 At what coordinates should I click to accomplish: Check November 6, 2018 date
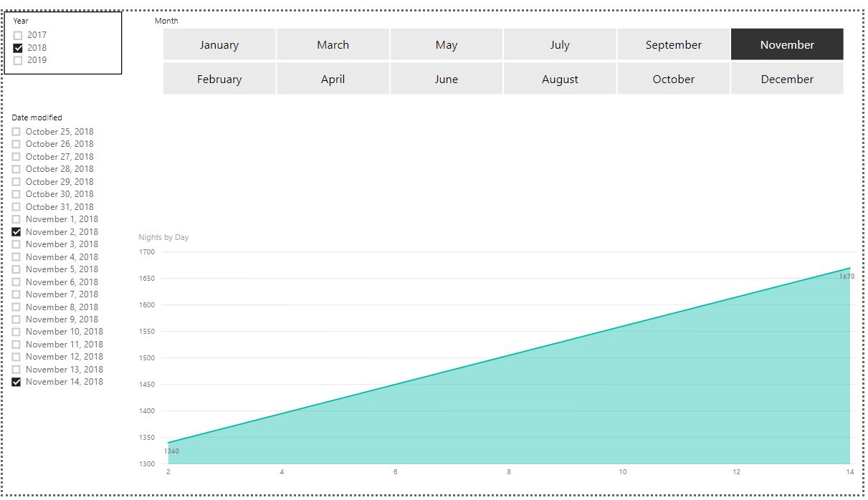pyautogui.click(x=16, y=282)
